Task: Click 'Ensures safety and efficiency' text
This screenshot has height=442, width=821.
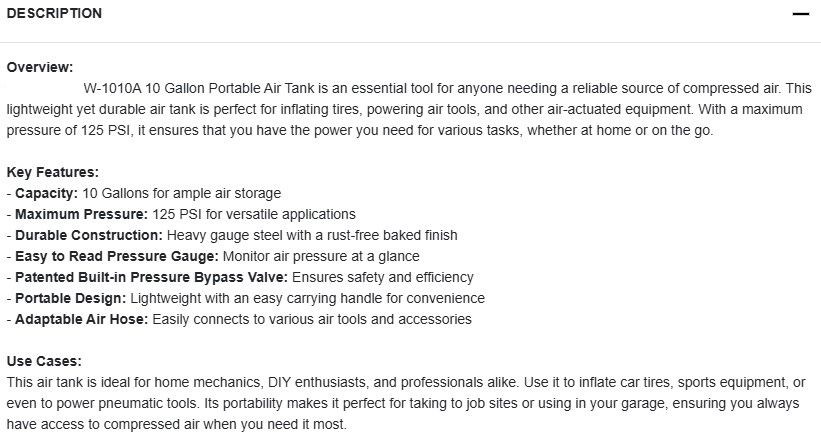Action: click(383, 277)
